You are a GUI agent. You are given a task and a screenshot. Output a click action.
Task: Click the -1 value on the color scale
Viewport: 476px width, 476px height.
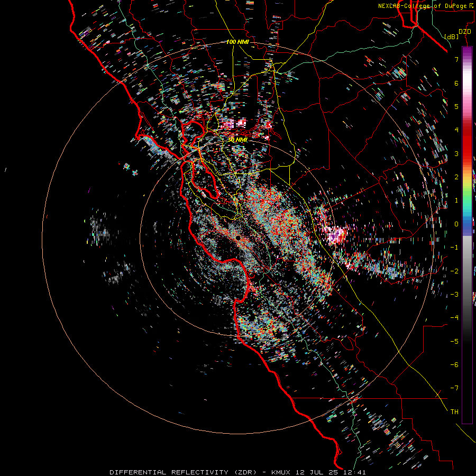point(454,248)
